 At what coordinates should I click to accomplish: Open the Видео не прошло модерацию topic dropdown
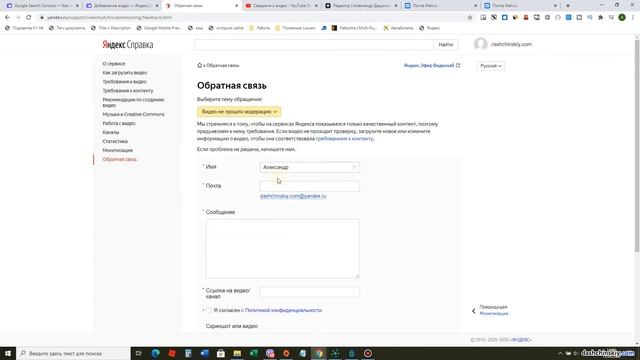239,111
